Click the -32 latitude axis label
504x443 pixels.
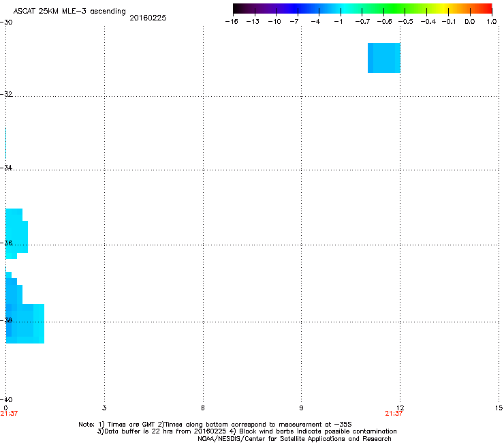click(x=6, y=94)
